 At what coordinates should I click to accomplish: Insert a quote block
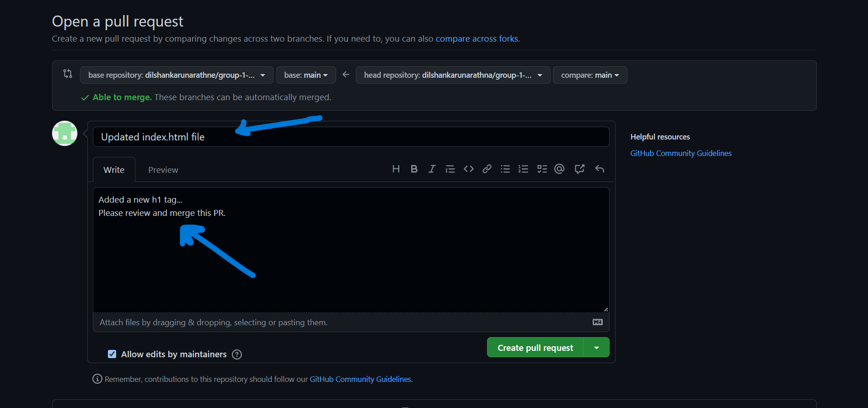coord(450,169)
